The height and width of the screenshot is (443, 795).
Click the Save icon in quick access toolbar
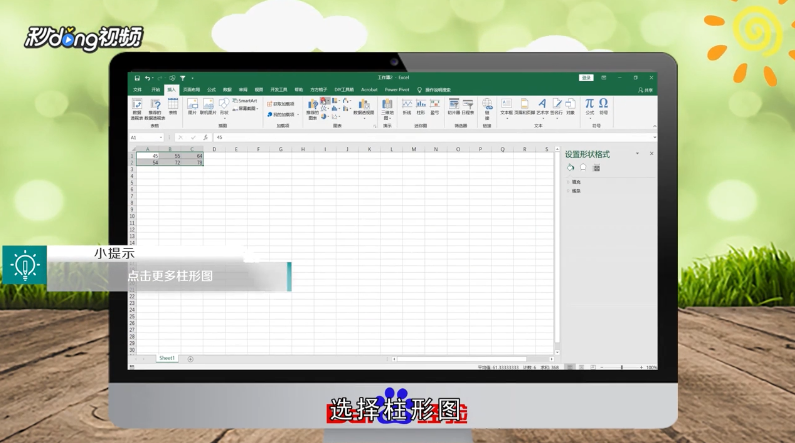pos(137,78)
